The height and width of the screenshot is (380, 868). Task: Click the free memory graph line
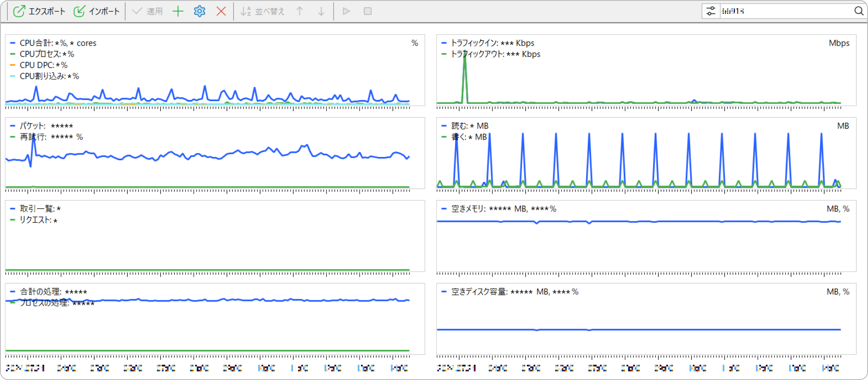639,222
